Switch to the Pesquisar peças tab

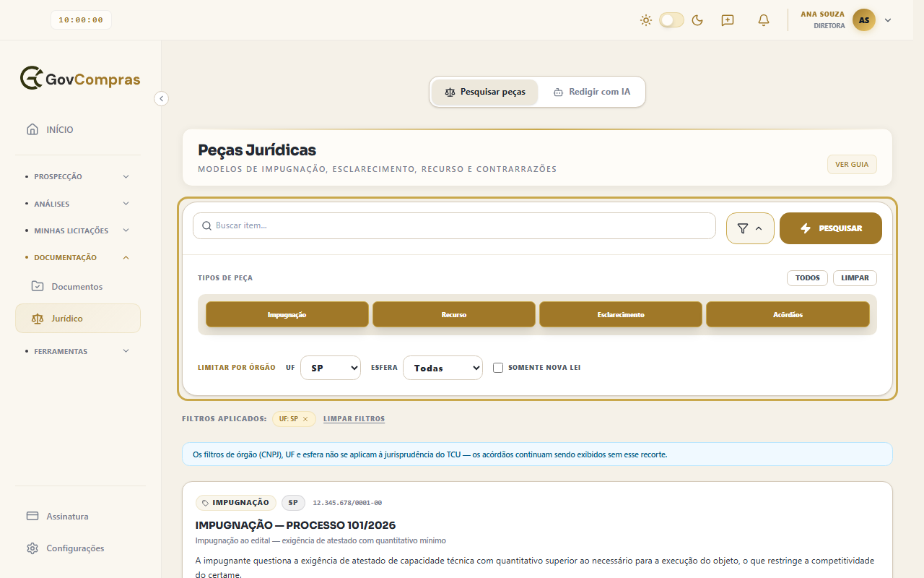(485, 92)
